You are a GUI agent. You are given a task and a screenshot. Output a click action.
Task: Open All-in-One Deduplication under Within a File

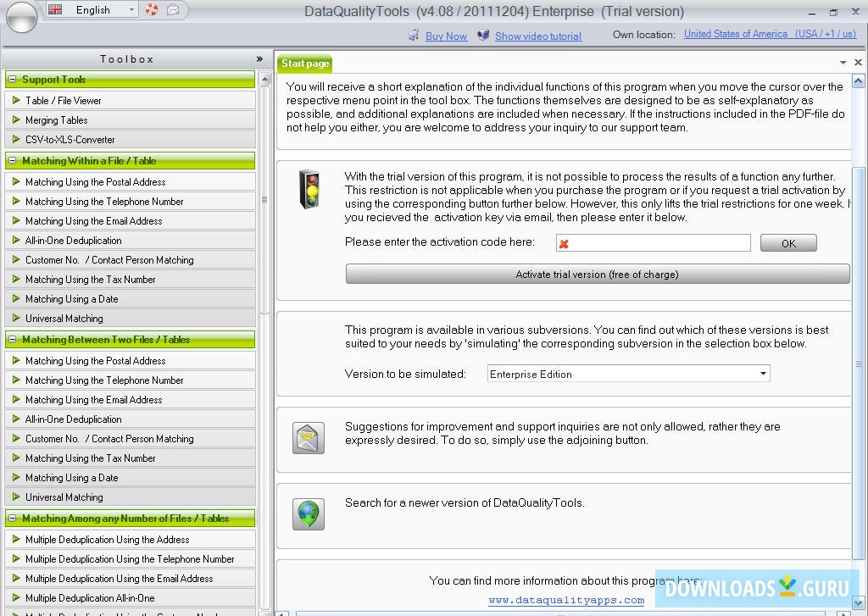[130, 240]
